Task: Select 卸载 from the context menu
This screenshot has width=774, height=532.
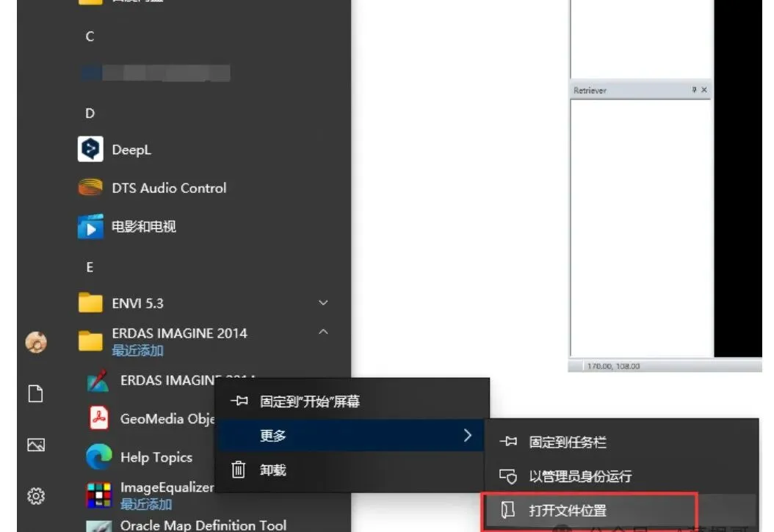Action: (351, 470)
